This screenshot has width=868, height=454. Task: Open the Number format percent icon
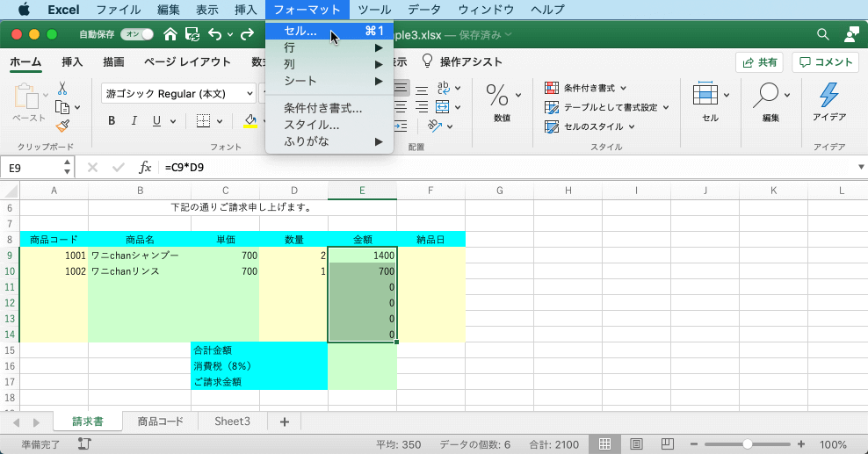pos(497,95)
